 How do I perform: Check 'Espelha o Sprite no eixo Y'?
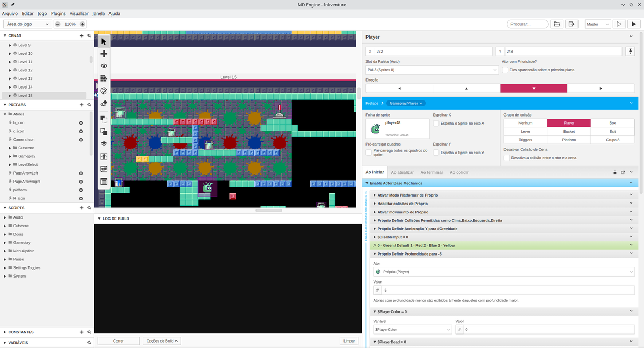point(436,153)
